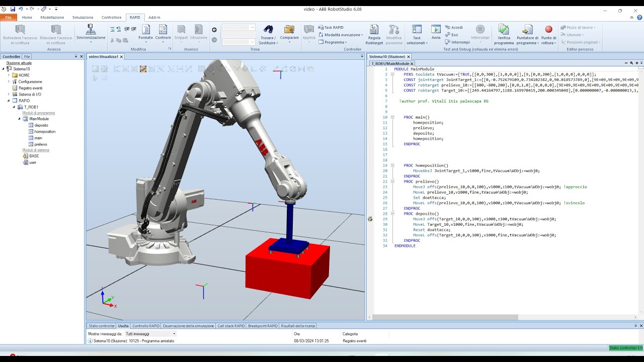Select the Sistema di I/O tree item
The height and width of the screenshot is (362, 644).
[x=30, y=95]
